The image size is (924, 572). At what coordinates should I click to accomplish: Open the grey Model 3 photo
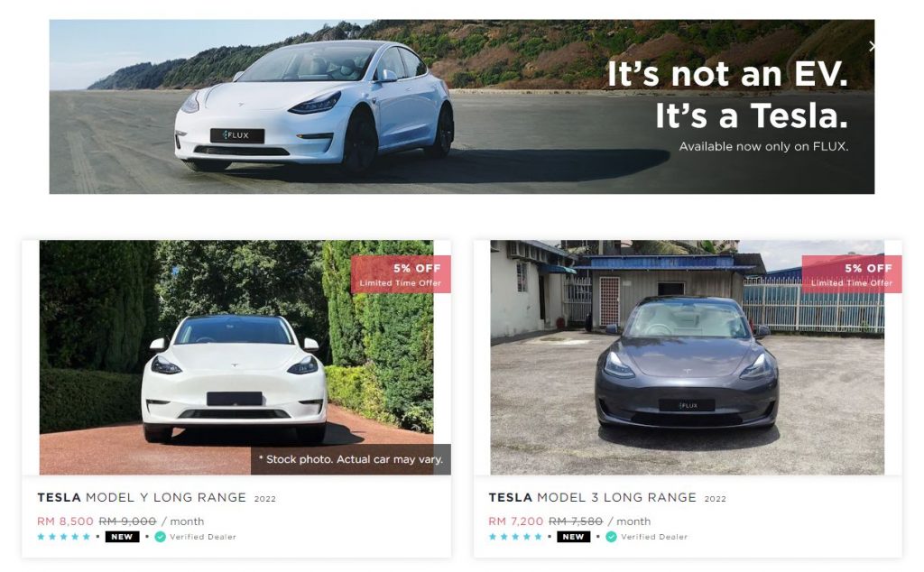pos(687,357)
